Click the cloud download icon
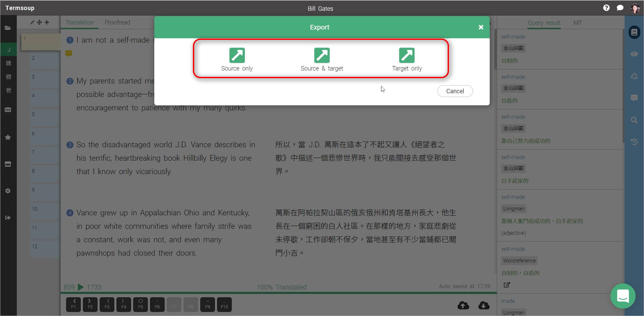This screenshot has width=644, height=316. click(484, 305)
